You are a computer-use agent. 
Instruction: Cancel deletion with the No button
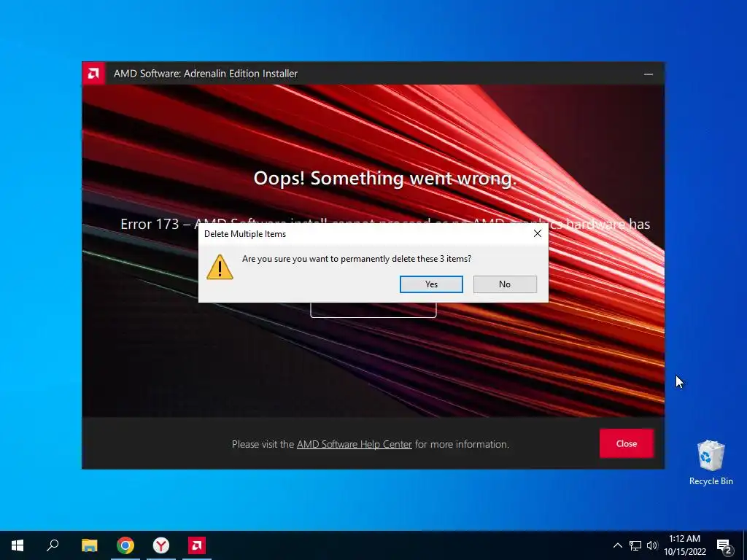(x=505, y=284)
